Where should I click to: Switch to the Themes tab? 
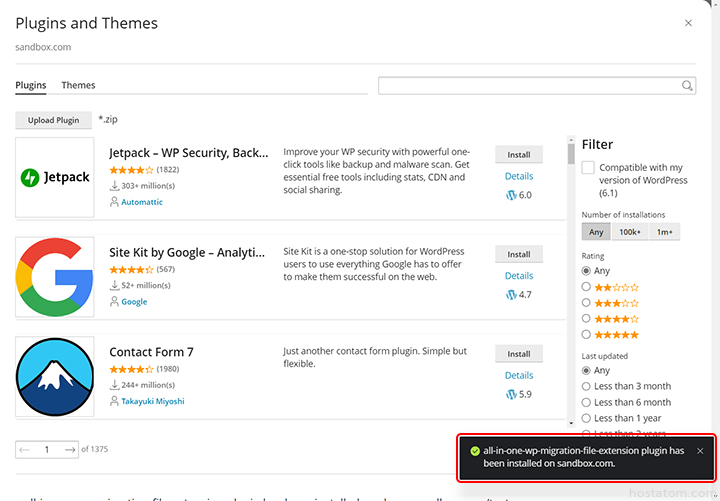[x=78, y=86]
